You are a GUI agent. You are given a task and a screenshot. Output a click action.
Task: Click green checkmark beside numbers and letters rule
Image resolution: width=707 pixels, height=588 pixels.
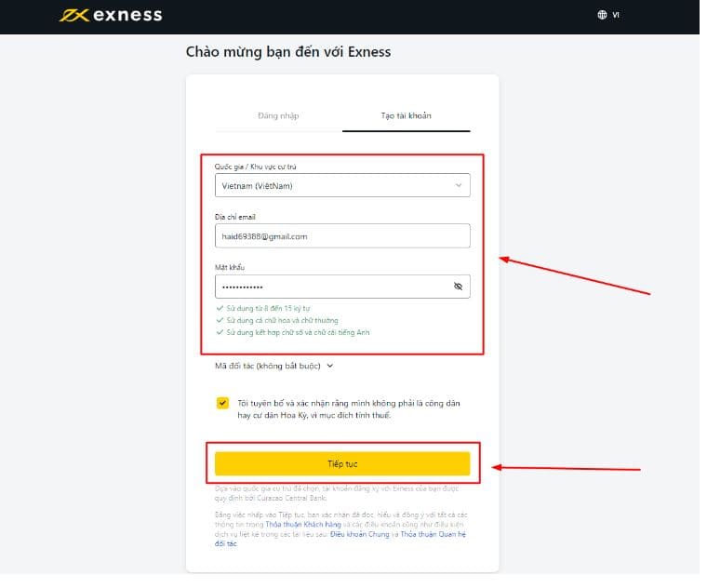click(220, 331)
